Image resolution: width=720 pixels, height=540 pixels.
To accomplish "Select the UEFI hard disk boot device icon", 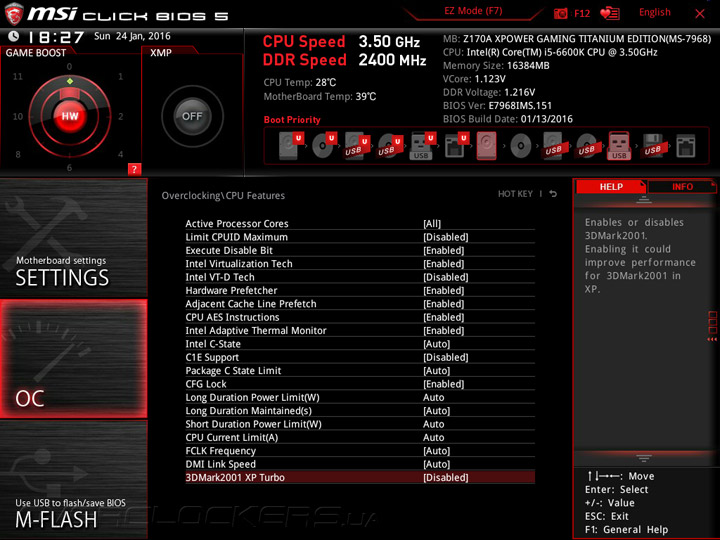I will [290, 146].
